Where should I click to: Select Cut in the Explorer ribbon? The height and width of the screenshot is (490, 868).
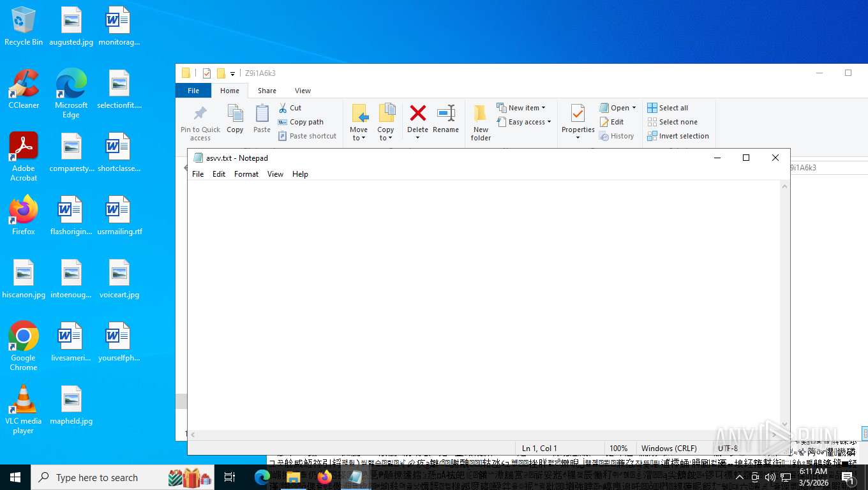(290, 108)
